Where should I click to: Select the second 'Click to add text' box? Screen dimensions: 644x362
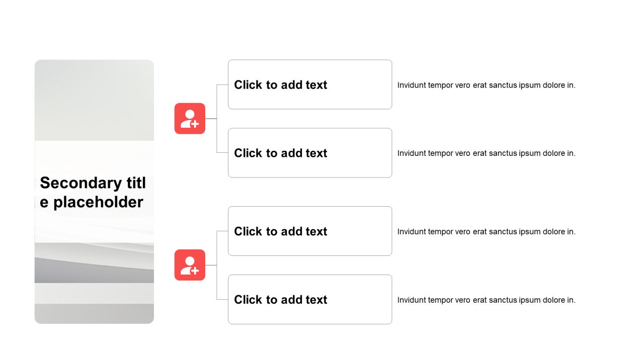[310, 153]
